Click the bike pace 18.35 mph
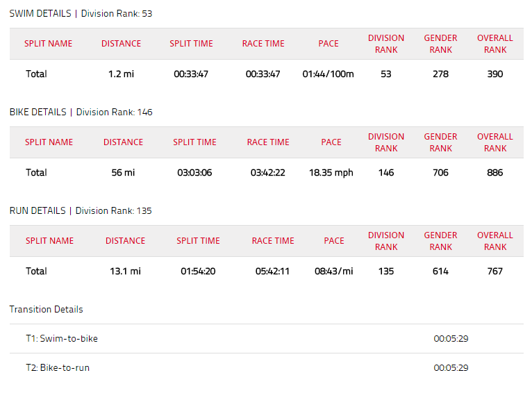The width and height of the screenshot is (532, 400). click(x=331, y=172)
